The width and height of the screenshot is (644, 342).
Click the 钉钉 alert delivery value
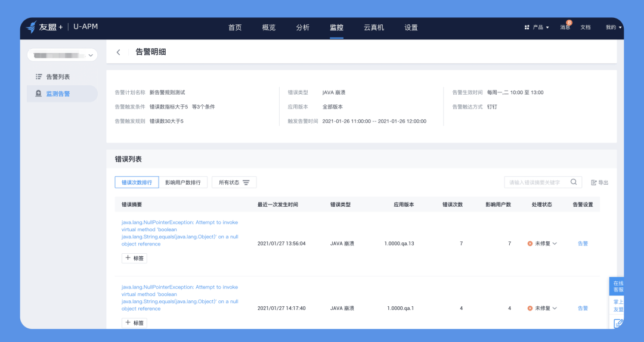[492, 107]
